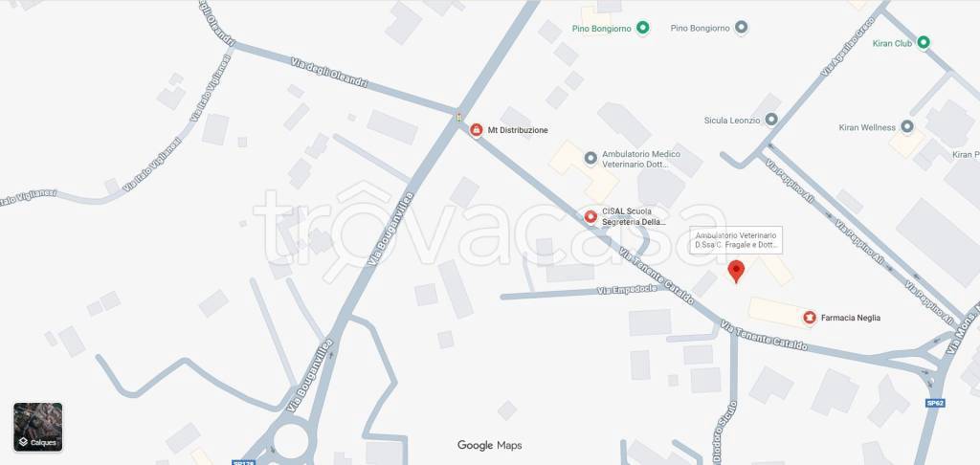The height and width of the screenshot is (465, 980).
Task: Click the Sicula Leonzio marker icon
Action: (x=771, y=120)
